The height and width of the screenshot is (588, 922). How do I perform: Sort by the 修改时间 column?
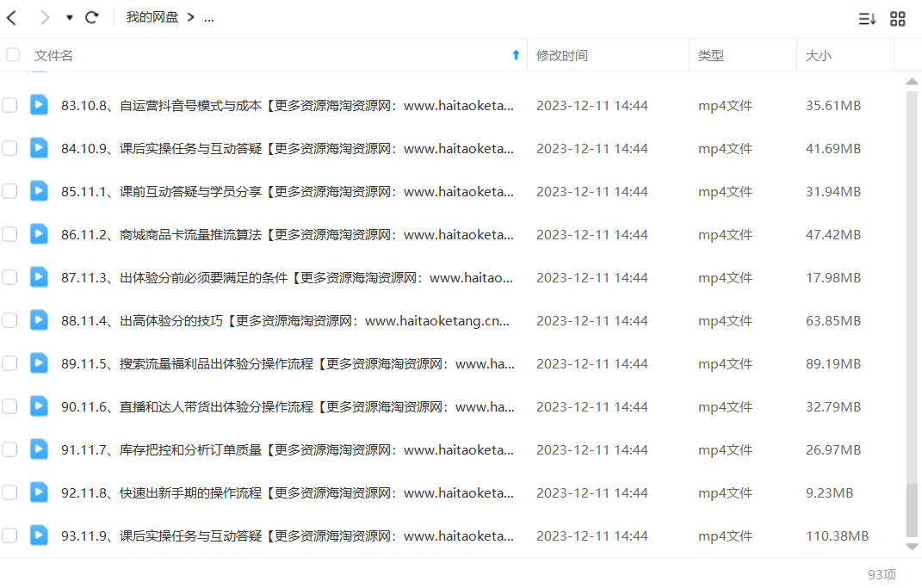pos(562,55)
